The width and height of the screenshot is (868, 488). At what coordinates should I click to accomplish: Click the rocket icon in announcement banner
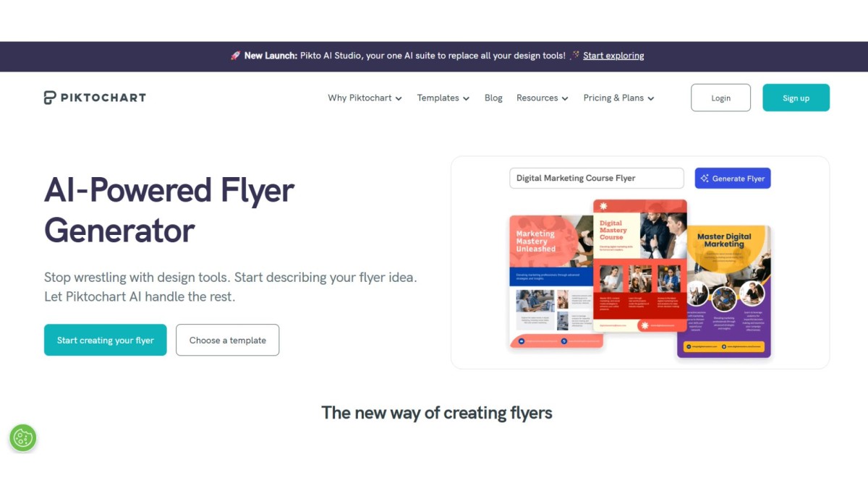coord(235,56)
